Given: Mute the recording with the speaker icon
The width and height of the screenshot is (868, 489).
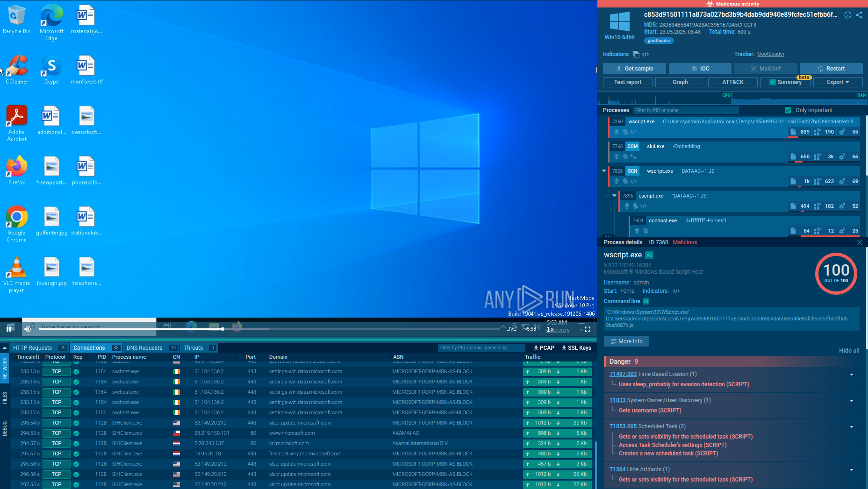Looking at the screenshot, I should click(28, 329).
